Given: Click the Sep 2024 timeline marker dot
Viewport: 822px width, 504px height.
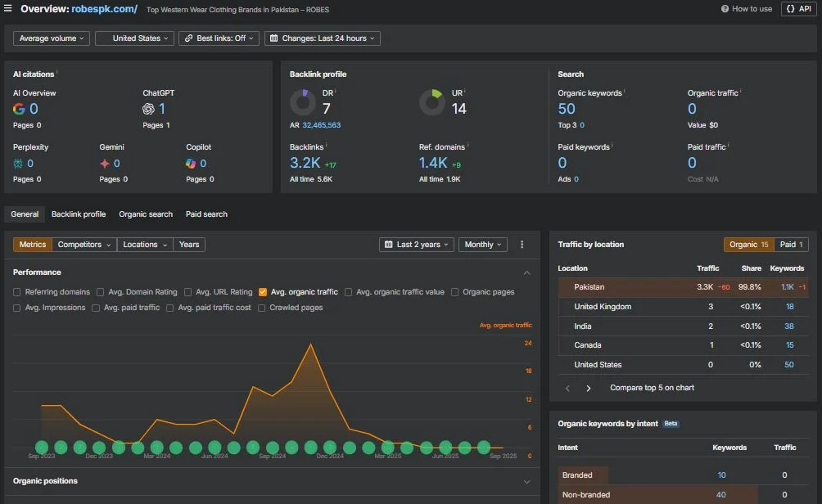Looking at the screenshot, I should click(272, 448).
